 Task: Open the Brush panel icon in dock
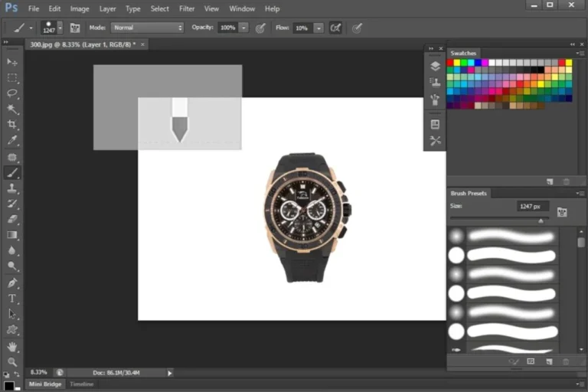tap(435, 100)
